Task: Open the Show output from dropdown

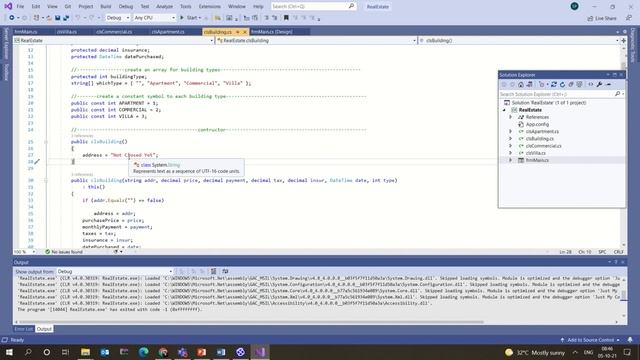Action: pos(115,271)
